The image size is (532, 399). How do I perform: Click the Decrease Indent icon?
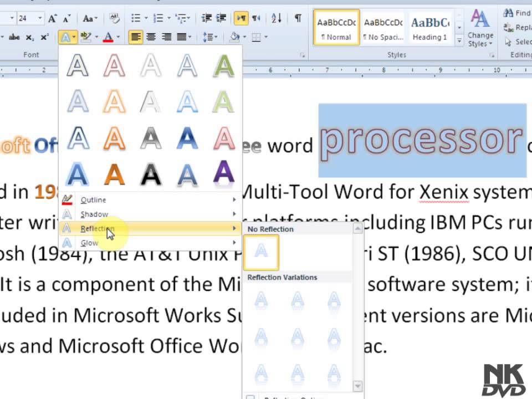coord(207,18)
